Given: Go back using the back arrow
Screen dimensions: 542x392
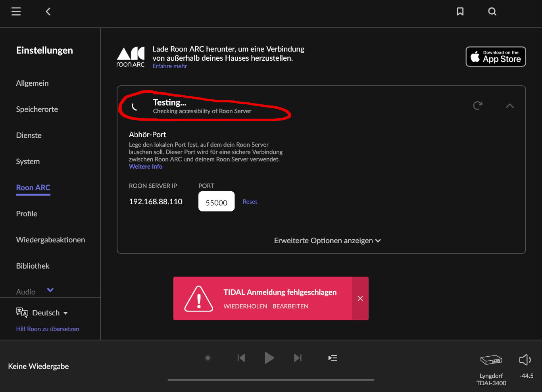Looking at the screenshot, I should point(48,12).
